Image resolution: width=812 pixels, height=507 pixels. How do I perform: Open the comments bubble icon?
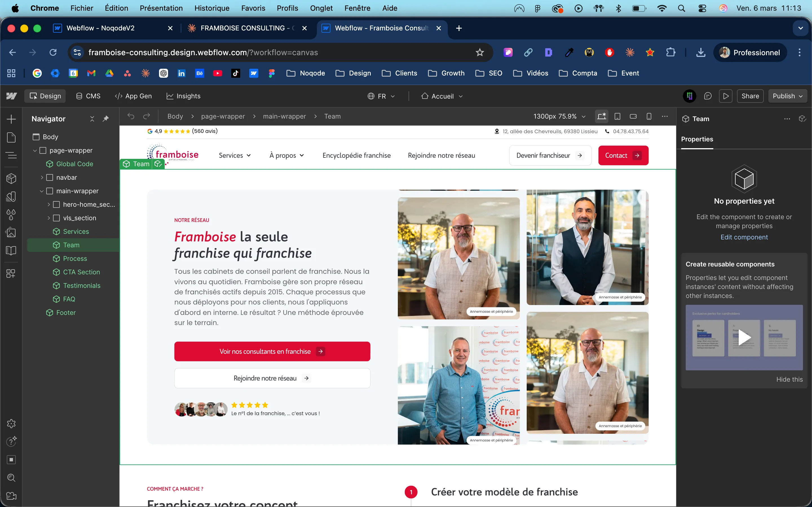click(x=708, y=96)
